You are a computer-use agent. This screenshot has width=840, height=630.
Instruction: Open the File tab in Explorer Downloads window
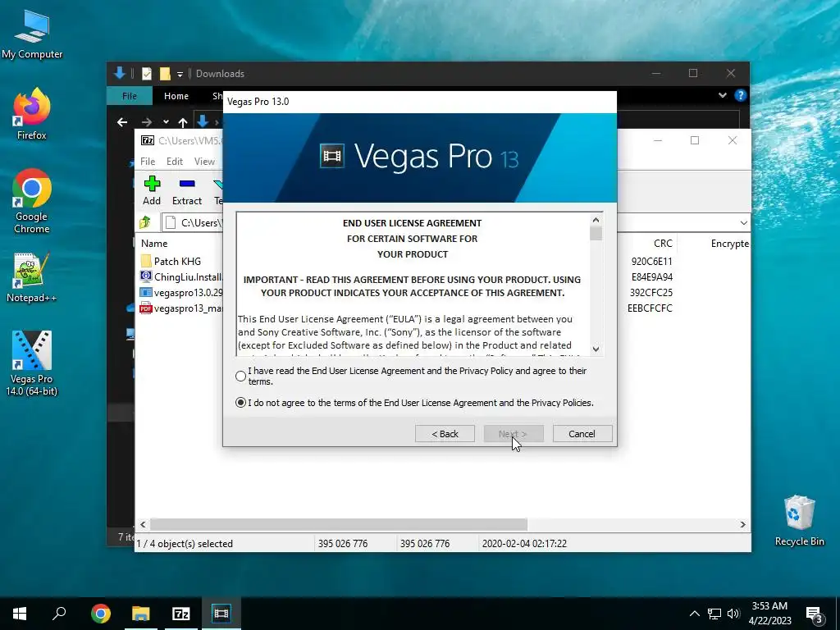[130, 96]
